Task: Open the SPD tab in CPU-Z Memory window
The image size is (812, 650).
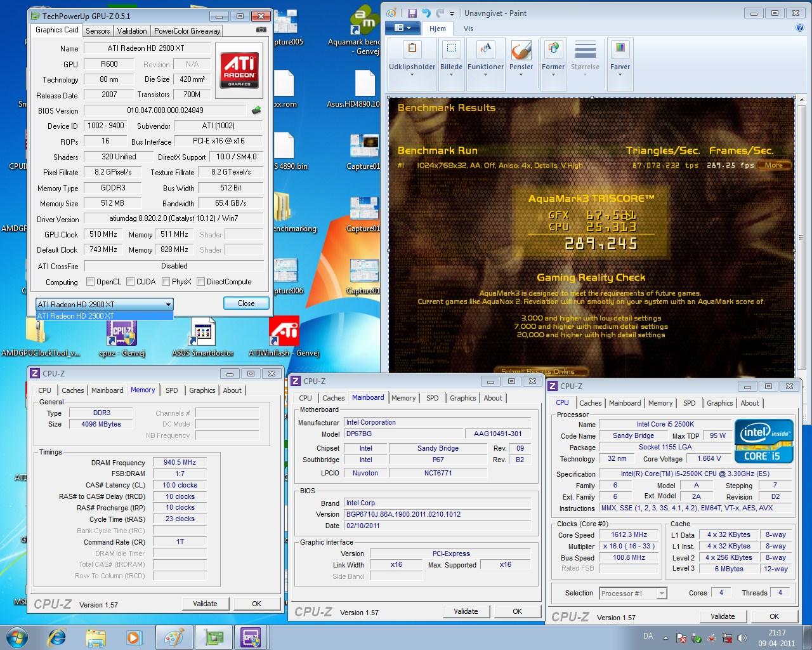Action: 171,390
